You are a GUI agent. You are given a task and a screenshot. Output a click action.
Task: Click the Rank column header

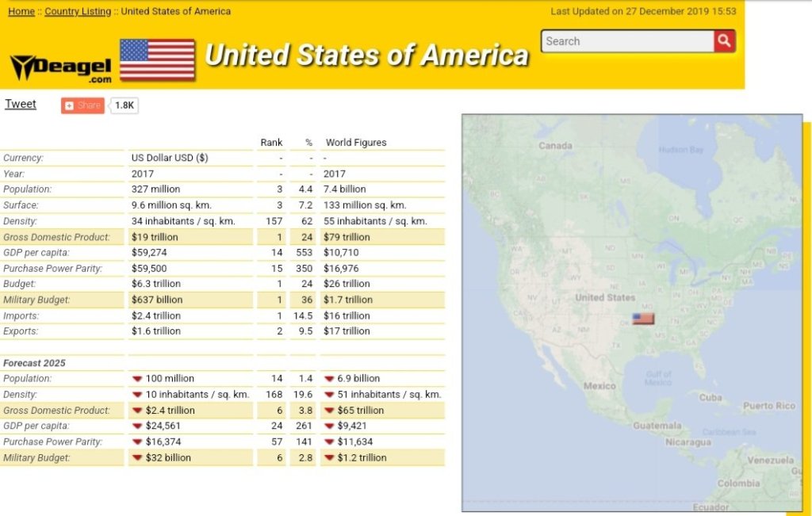tap(271, 143)
